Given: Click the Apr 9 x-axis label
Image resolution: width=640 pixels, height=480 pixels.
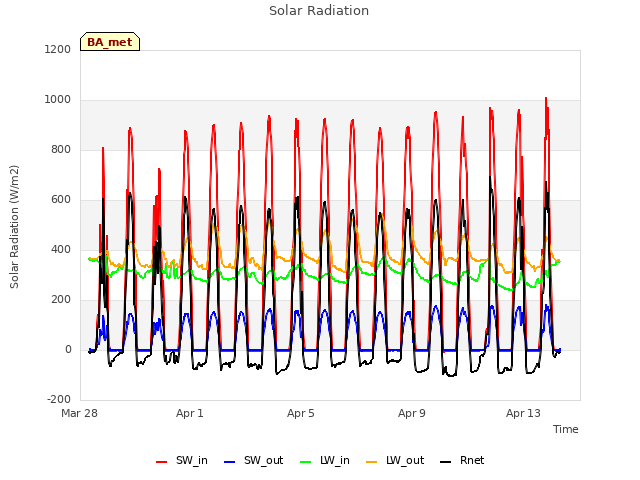Looking at the screenshot, I should point(412,413).
